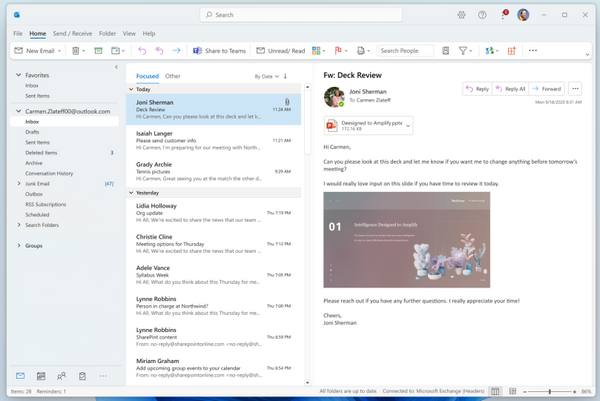600x401 pixels.
Task: Collapse the Carmen.Zlateff00@outlook.com account
Action: (18, 111)
